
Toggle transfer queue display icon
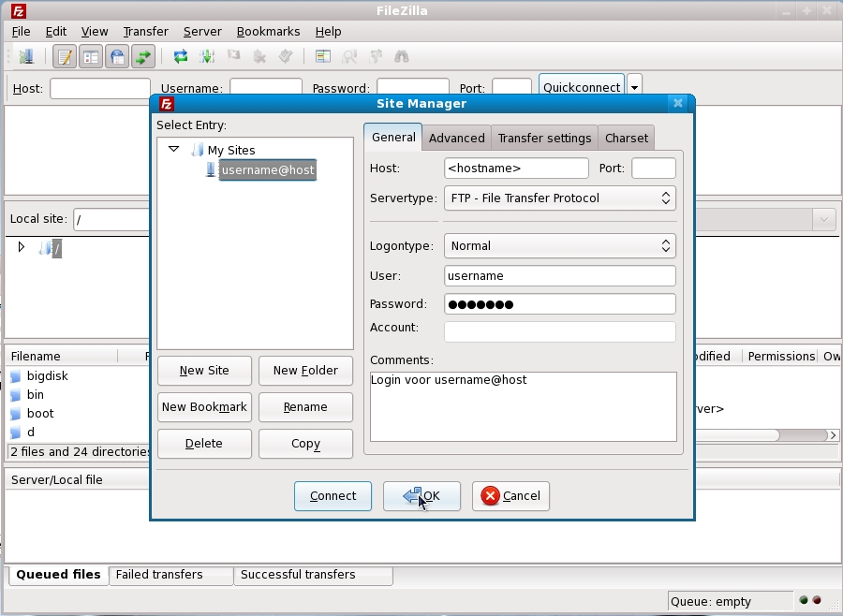tap(143, 56)
